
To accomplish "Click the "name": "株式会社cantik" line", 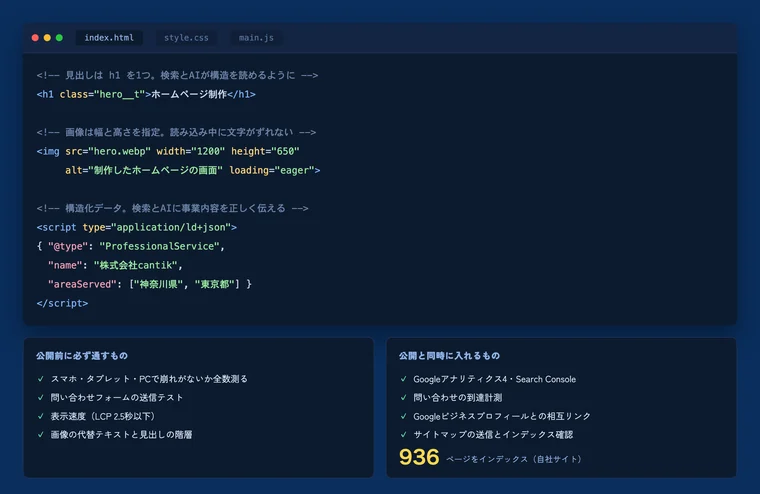I will [115, 265].
